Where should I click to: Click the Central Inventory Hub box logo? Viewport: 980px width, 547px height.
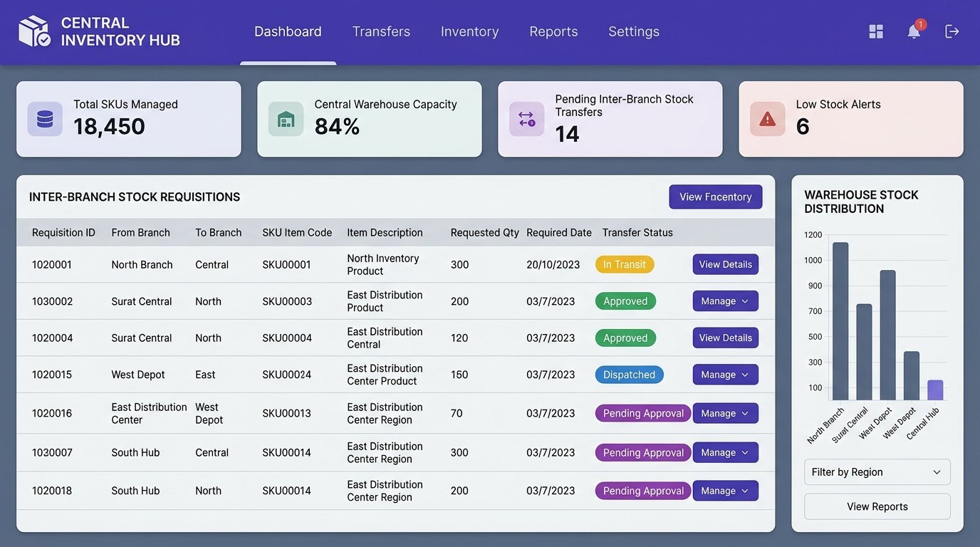34,32
